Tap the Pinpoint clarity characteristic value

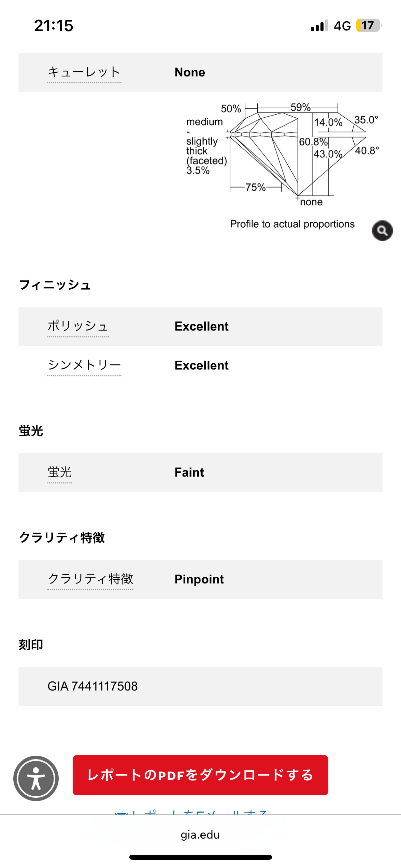[x=199, y=579]
